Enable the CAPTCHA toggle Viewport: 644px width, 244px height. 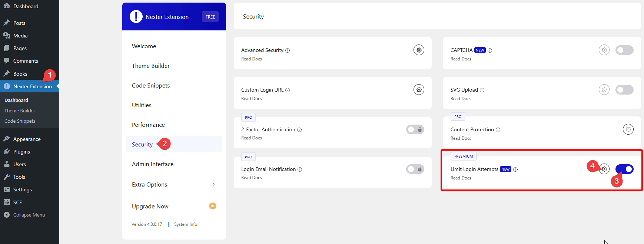(624, 50)
